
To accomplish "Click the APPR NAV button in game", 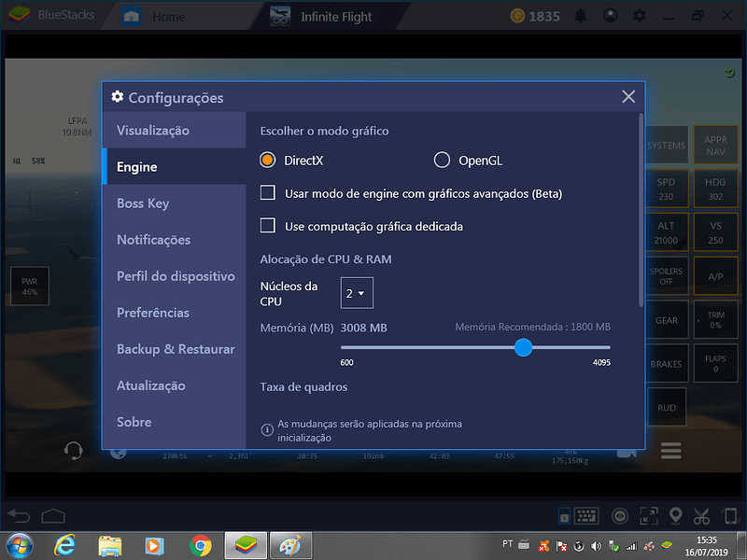I will coord(715,146).
